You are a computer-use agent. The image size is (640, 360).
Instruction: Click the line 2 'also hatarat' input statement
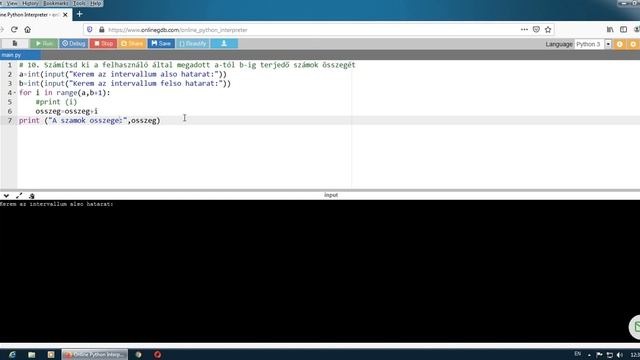123,74
